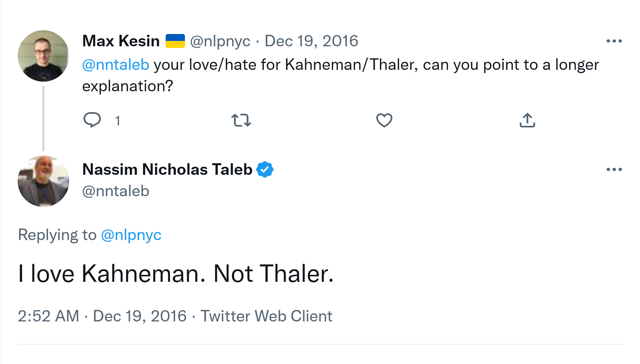This screenshot has height=364, width=640.
Task: Open Max Kesin's profile picture
Action: coord(43,56)
